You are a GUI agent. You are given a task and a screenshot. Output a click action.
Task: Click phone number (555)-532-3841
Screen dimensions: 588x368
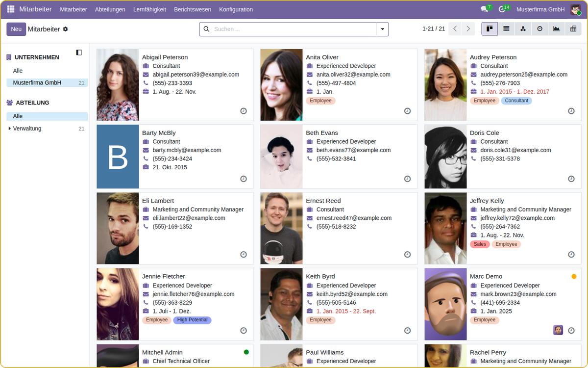(336, 158)
